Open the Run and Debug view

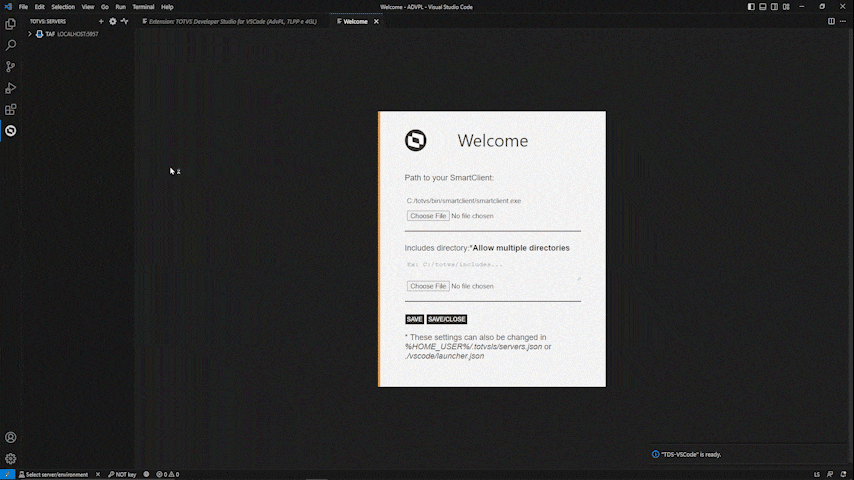[10, 88]
